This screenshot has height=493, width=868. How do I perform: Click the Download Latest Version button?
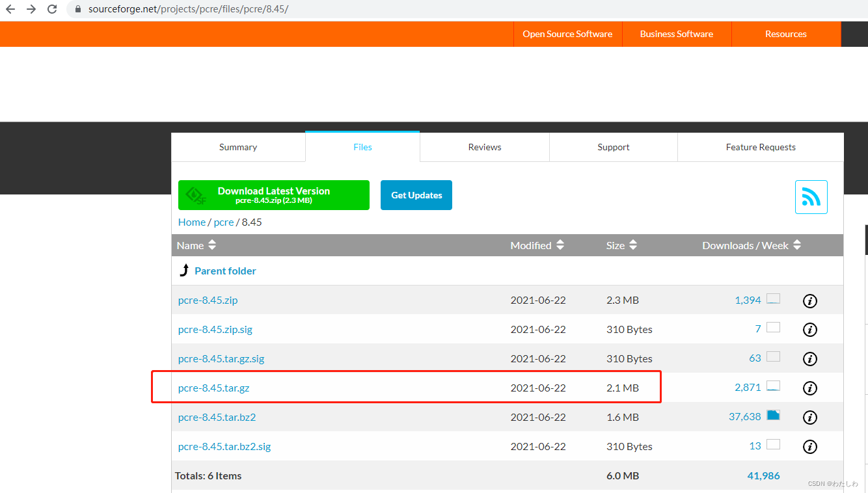[274, 195]
